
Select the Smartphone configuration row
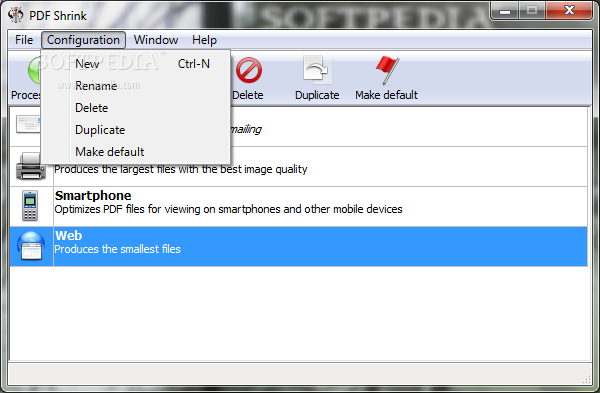coord(298,206)
